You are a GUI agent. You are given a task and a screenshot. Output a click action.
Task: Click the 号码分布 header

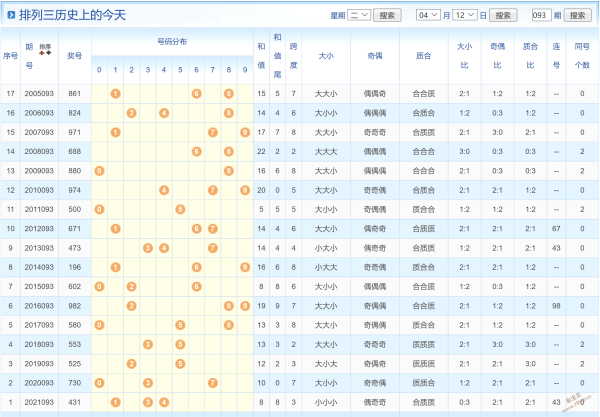click(172, 42)
